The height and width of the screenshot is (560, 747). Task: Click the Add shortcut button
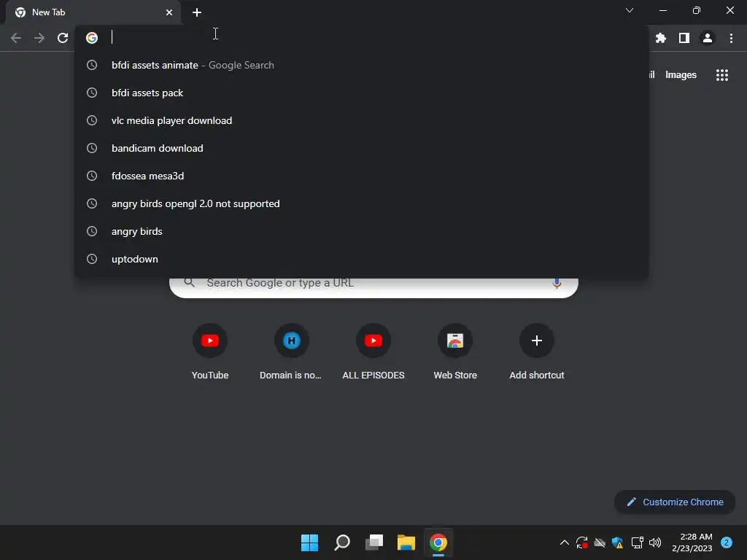(x=537, y=352)
